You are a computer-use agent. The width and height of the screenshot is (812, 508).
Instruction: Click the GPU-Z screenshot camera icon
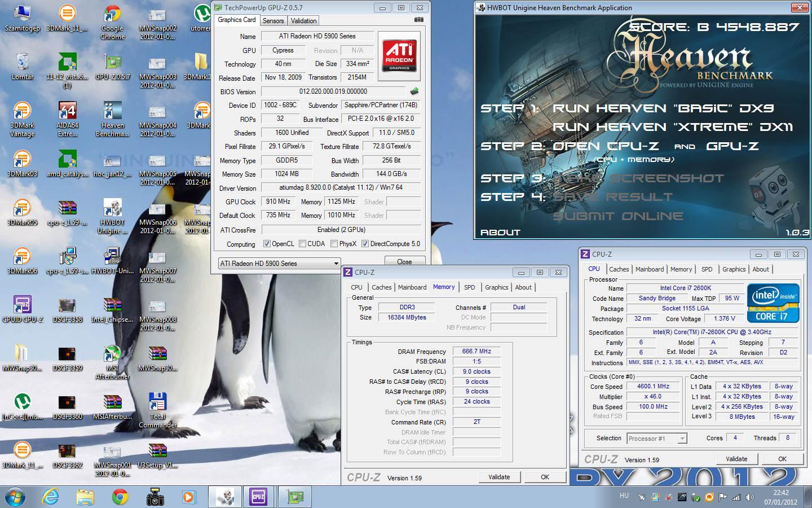pyautogui.click(x=418, y=20)
